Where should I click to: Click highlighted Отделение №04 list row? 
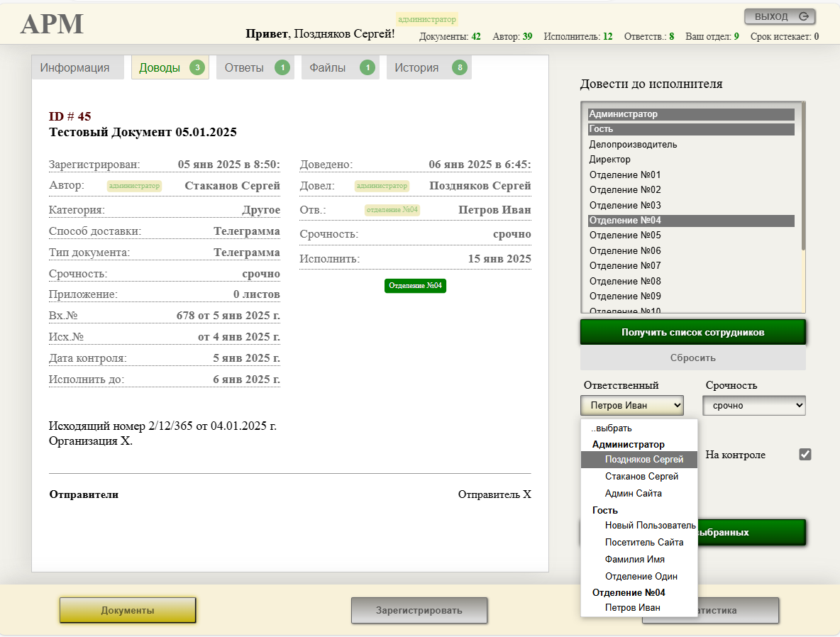point(691,220)
